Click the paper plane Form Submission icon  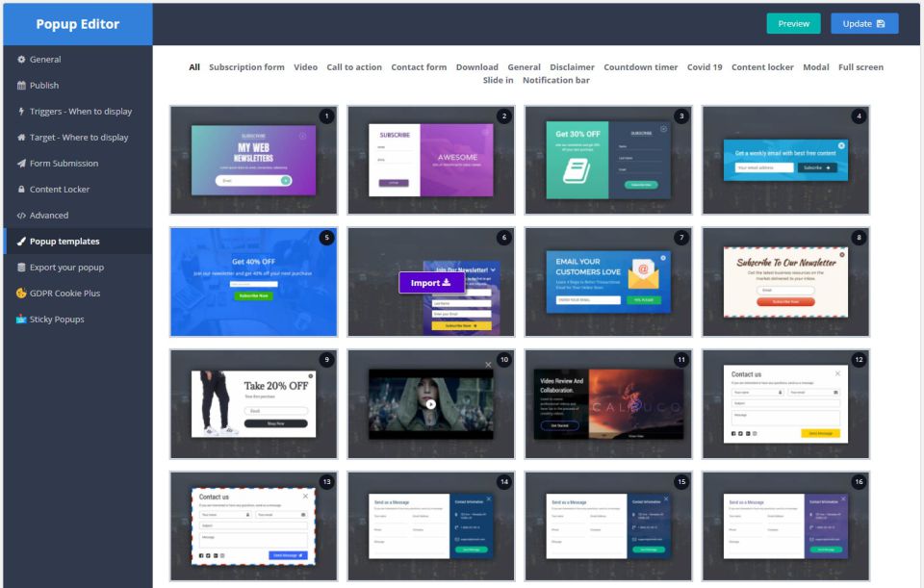21,164
